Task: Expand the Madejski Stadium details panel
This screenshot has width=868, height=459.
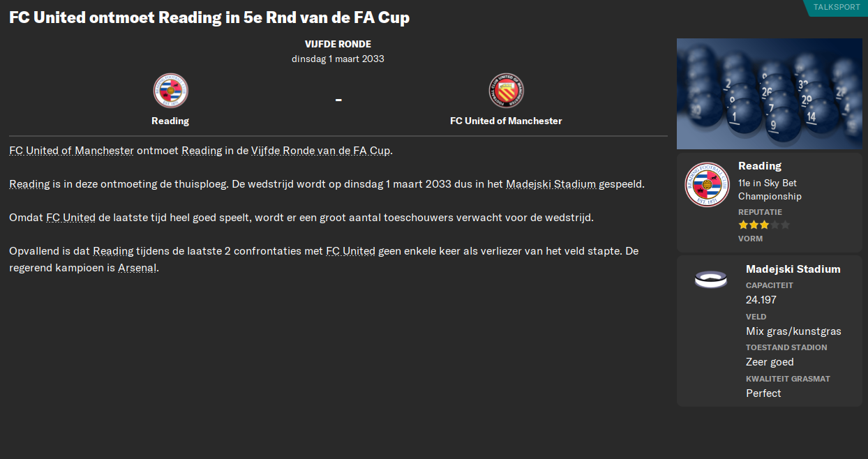Action: (x=768, y=331)
